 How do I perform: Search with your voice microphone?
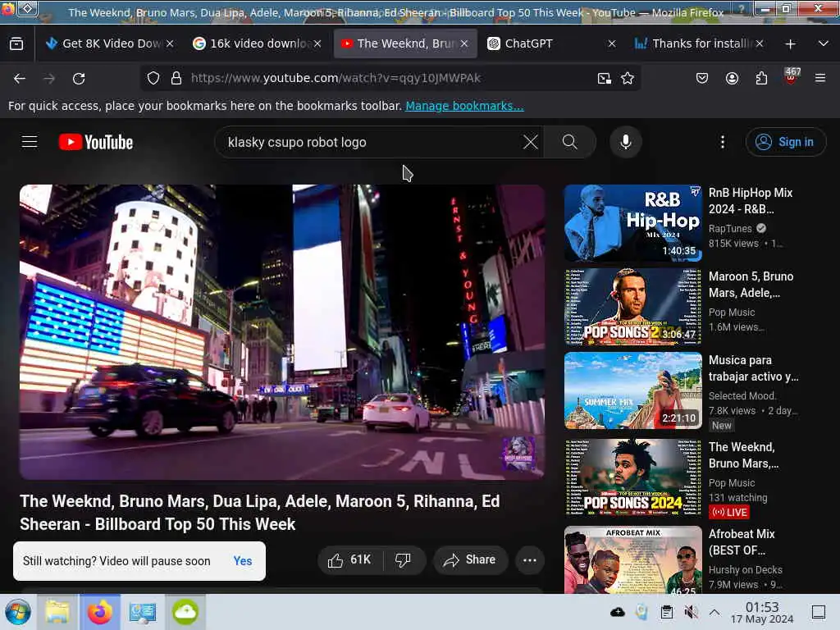625,142
